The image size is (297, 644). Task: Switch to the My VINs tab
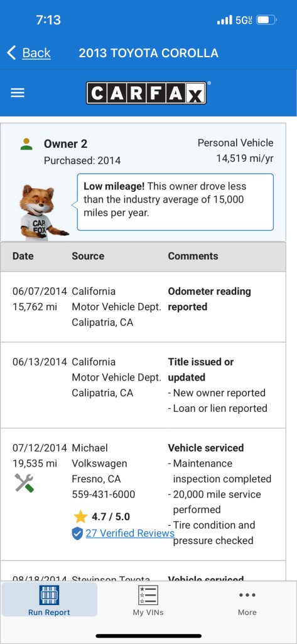pos(148,602)
